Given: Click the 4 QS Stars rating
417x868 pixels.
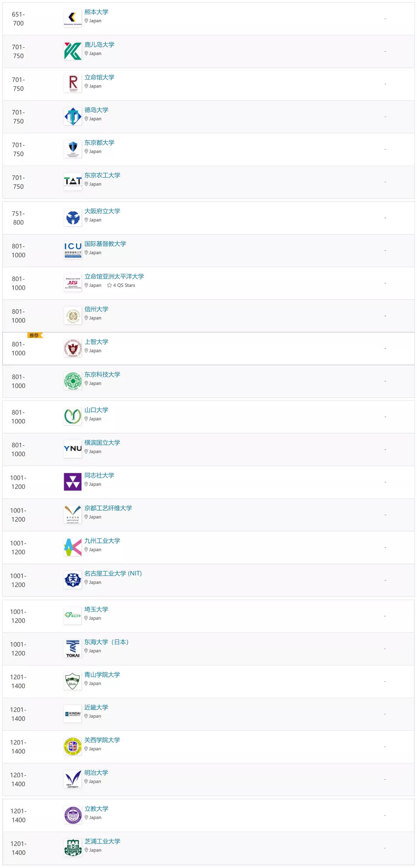Looking at the screenshot, I should 121,285.
